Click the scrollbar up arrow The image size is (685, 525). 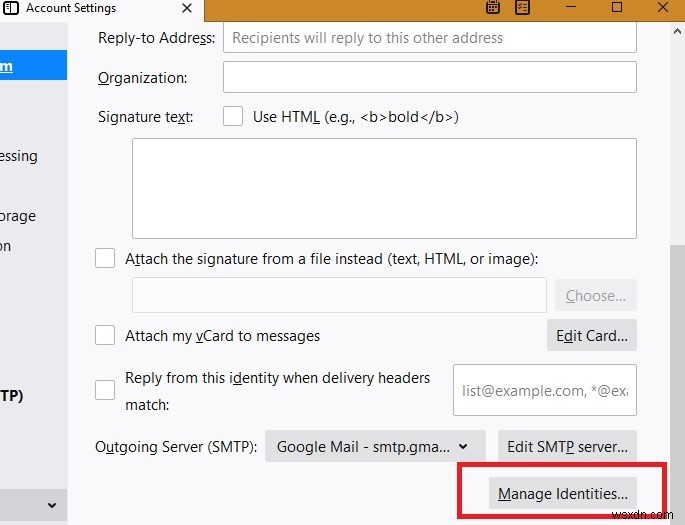click(677, 31)
